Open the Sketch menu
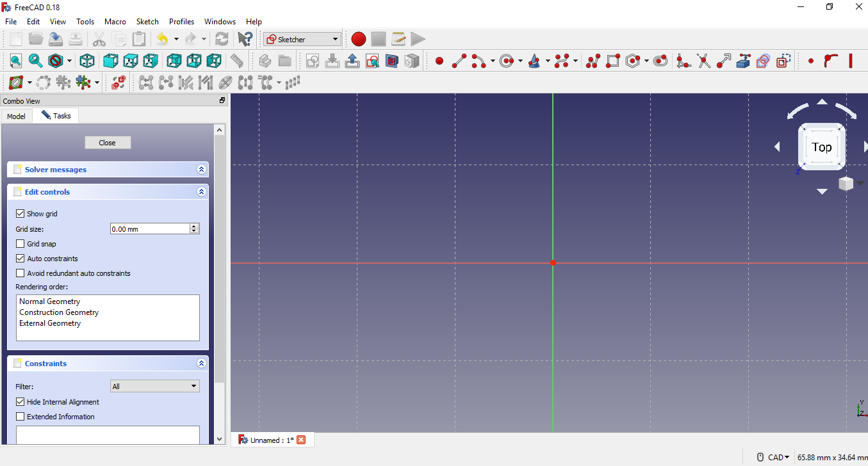The width and height of the screenshot is (868, 466). coord(147,21)
